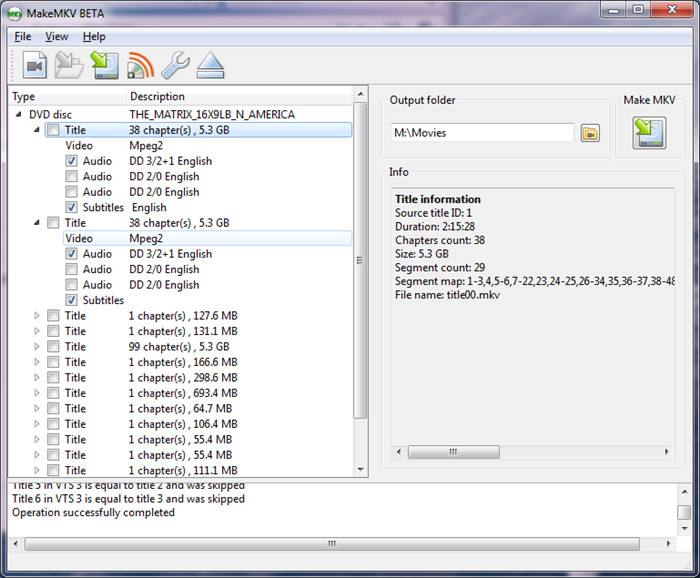Click Info panel scroll right arrow
Viewport: 700px width, 578px height.
click(667, 452)
